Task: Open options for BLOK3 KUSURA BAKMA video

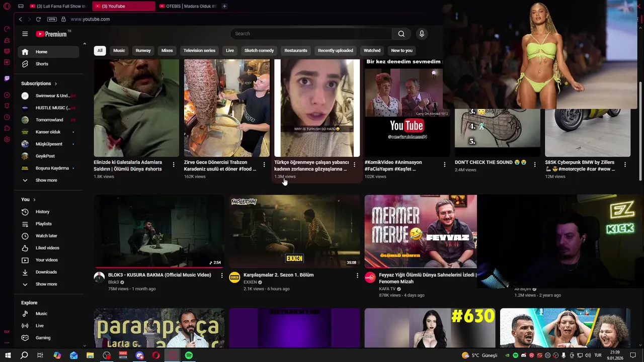Action: (x=222, y=276)
